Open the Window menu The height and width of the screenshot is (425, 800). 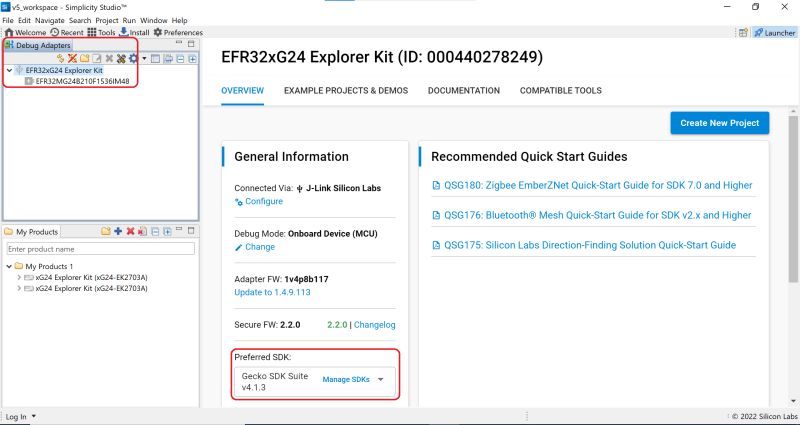point(154,20)
